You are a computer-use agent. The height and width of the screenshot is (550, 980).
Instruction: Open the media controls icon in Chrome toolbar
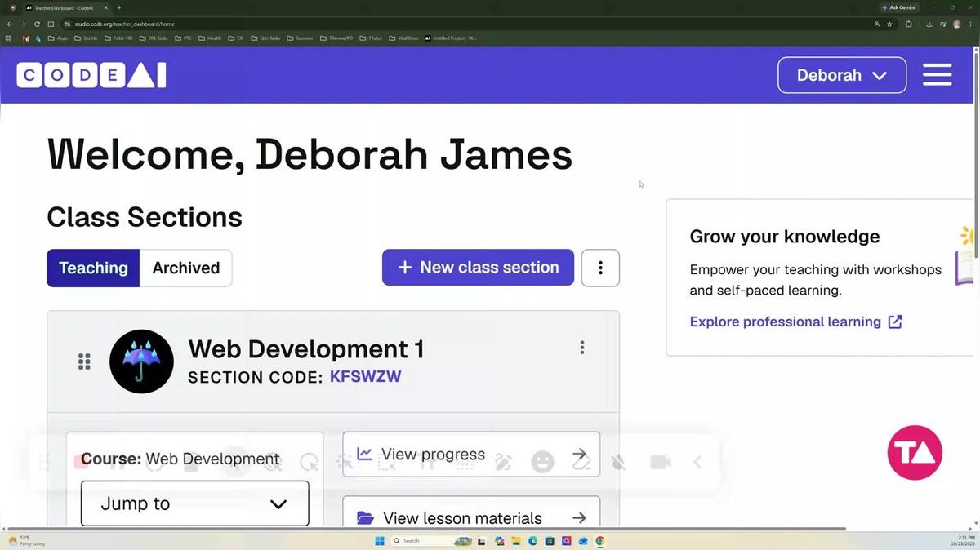[x=942, y=24]
